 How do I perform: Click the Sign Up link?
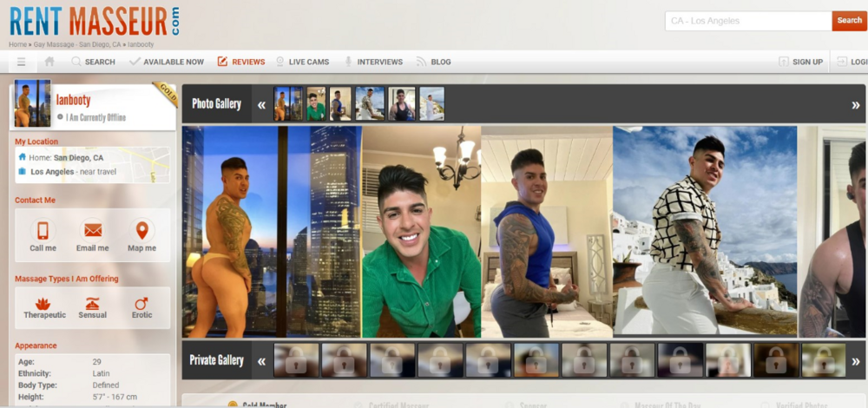800,62
